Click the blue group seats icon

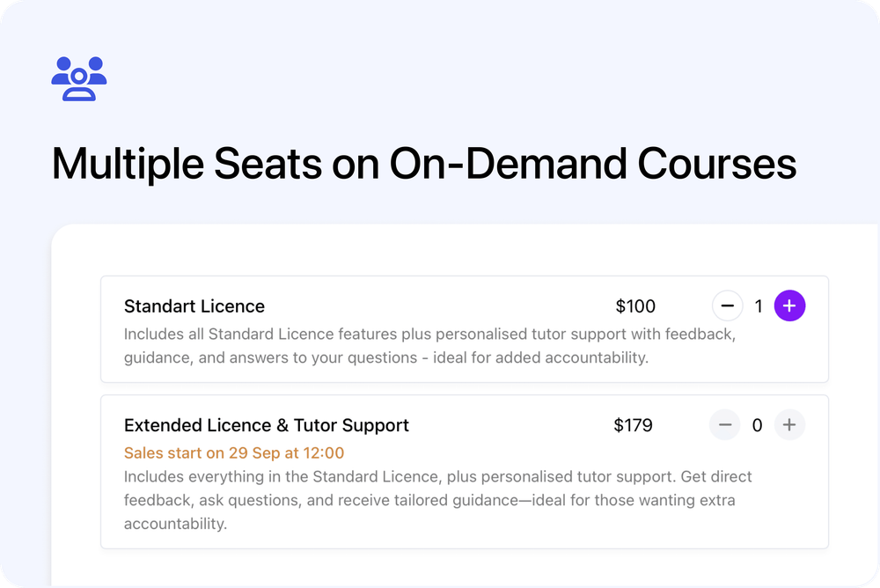(x=78, y=77)
